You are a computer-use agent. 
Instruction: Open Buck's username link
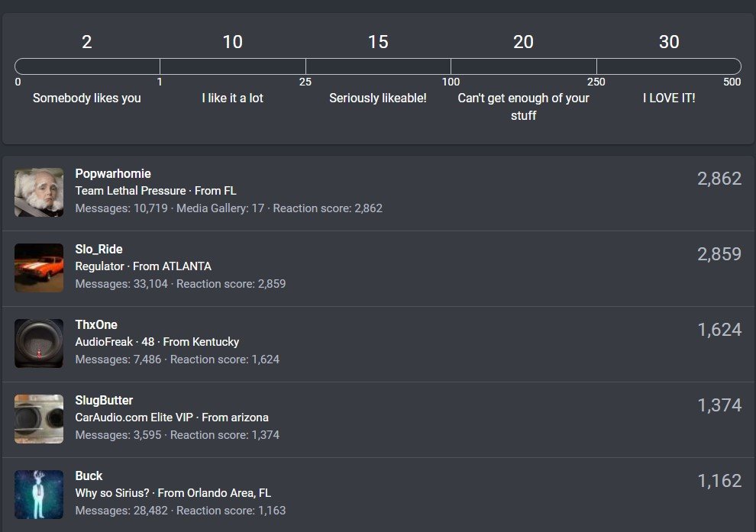[x=89, y=476]
